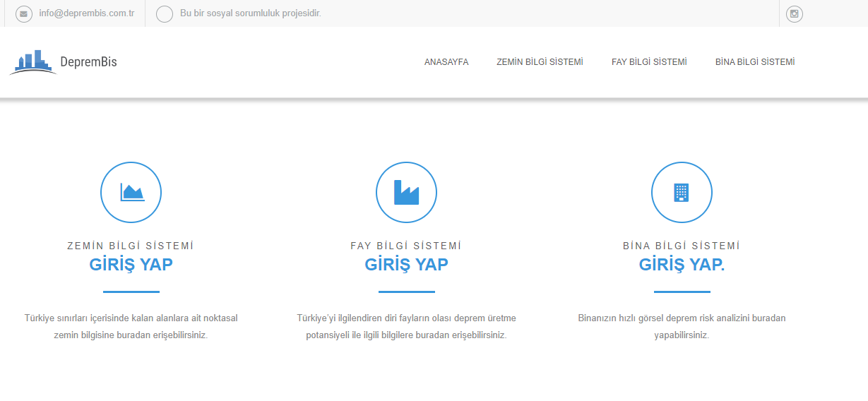The width and height of the screenshot is (868, 401).
Task: Open the Instagram icon in top bar
Action: pyautogui.click(x=795, y=14)
